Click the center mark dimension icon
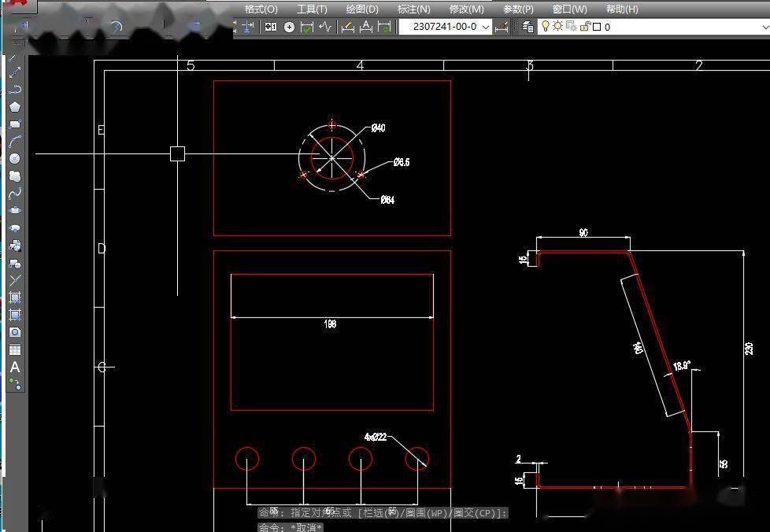Screen dimensions: 770x532 tap(289, 27)
